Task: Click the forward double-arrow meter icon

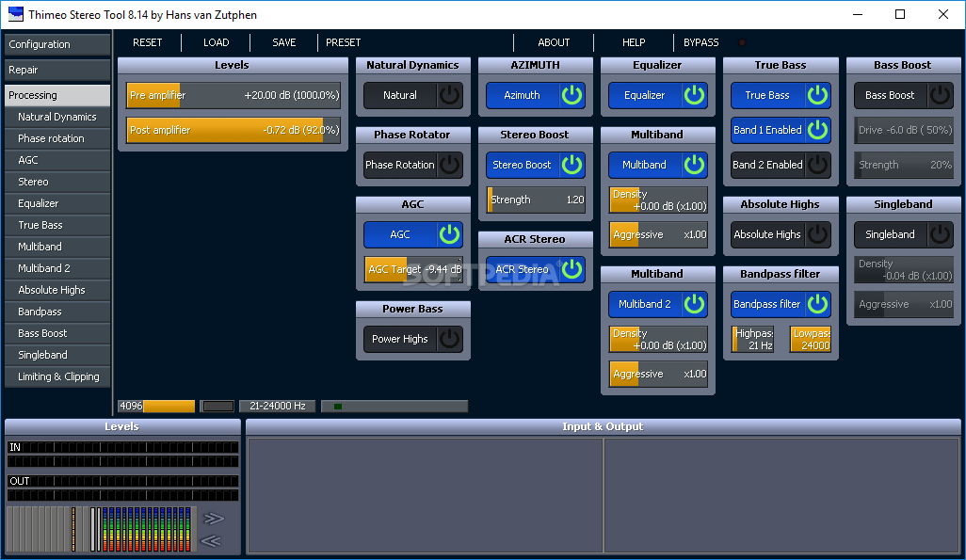Action: 213,518
